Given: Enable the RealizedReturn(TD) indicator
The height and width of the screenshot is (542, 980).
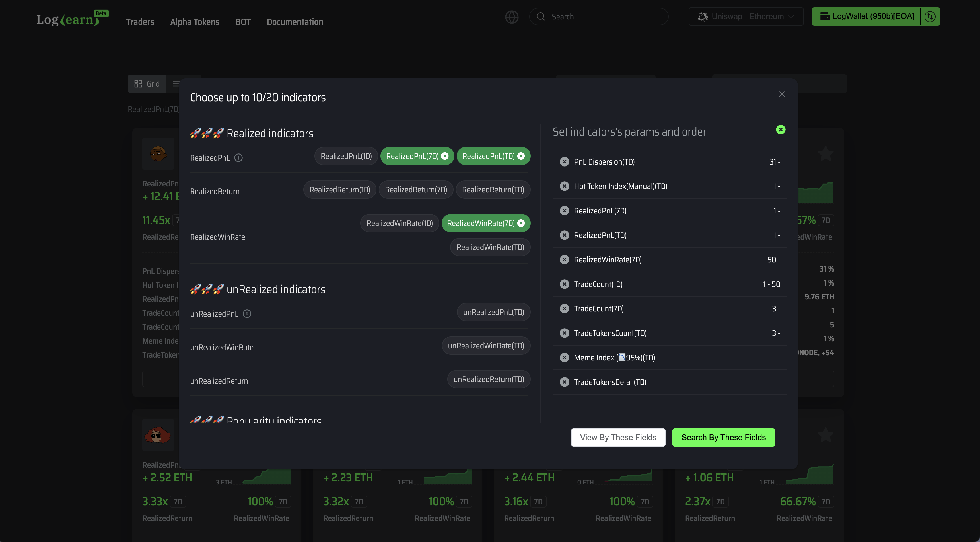Looking at the screenshot, I should (493, 190).
